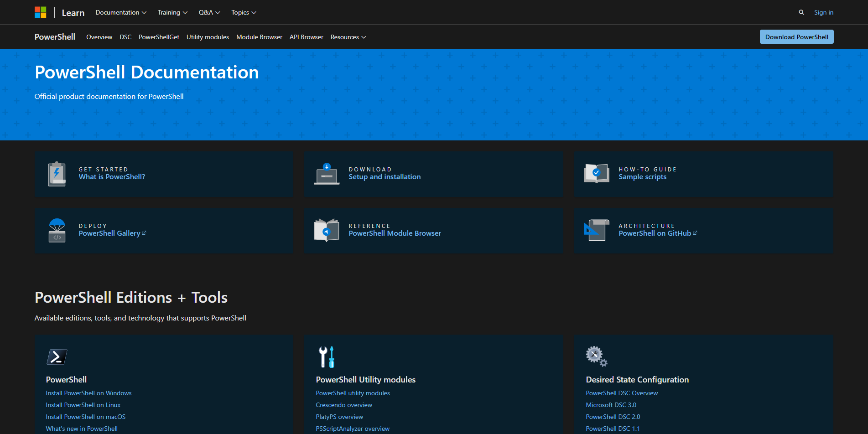Viewport: 868px width, 434px height.
Task: Click the Reference open book icon
Action: [327, 230]
